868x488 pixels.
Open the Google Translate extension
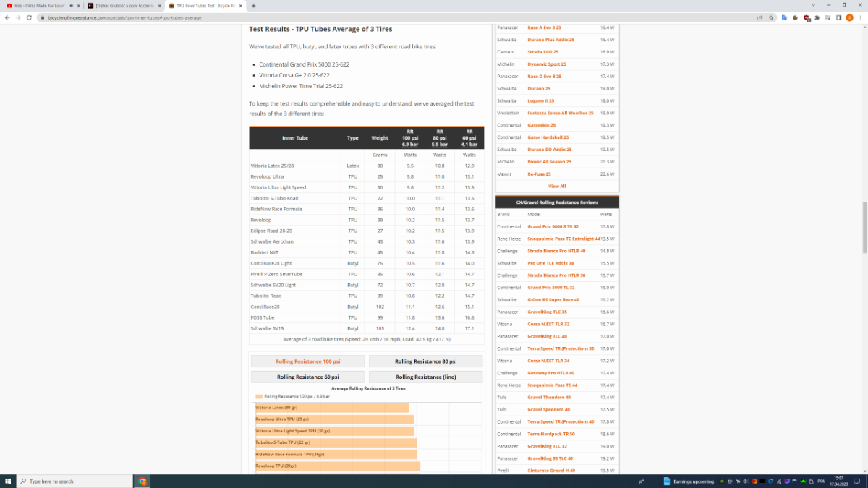784,17
